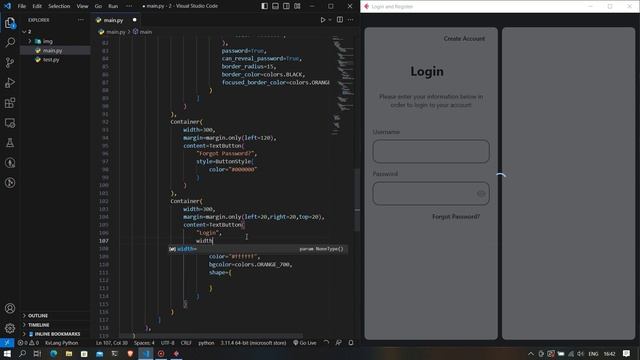Image resolution: width=640 pixels, height=360 pixels.
Task: Click Forgot Password? link
Action: click(456, 217)
